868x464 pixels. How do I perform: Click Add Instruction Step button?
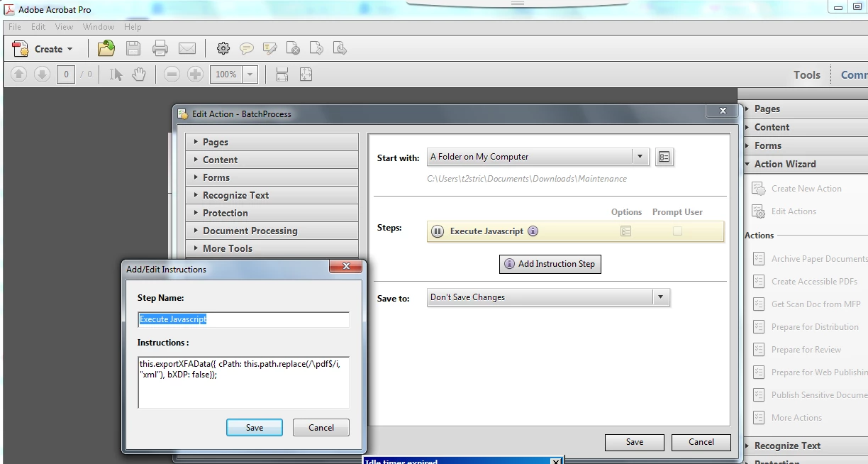click(550, 264)
